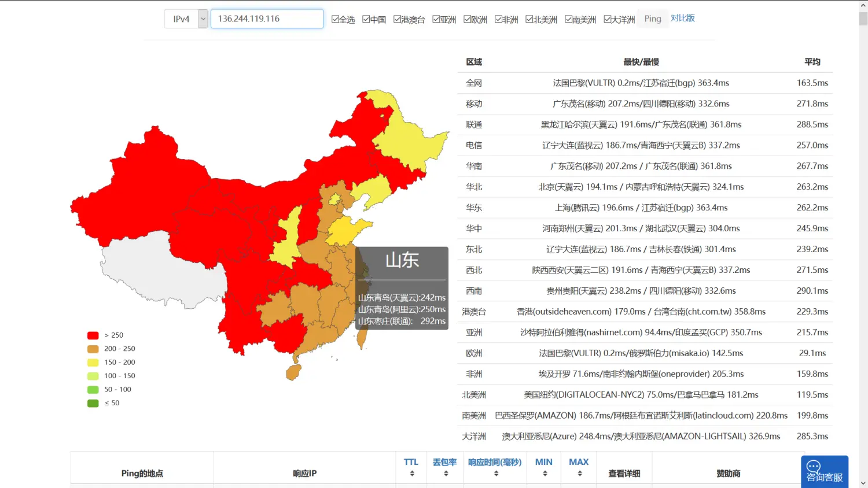868x488 pixels.
Task: Sort by 响应时间(毫秒) column arrows
Action: pyautogui.click(x=495, y=474)
